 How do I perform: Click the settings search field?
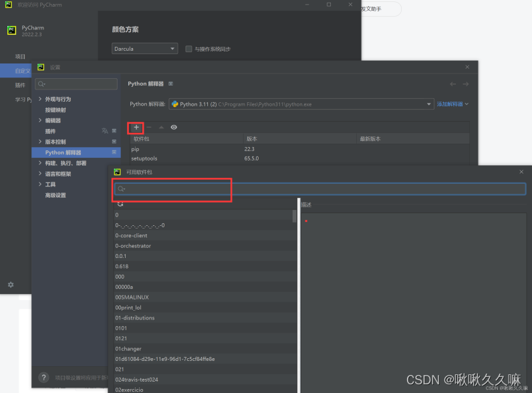76,84
